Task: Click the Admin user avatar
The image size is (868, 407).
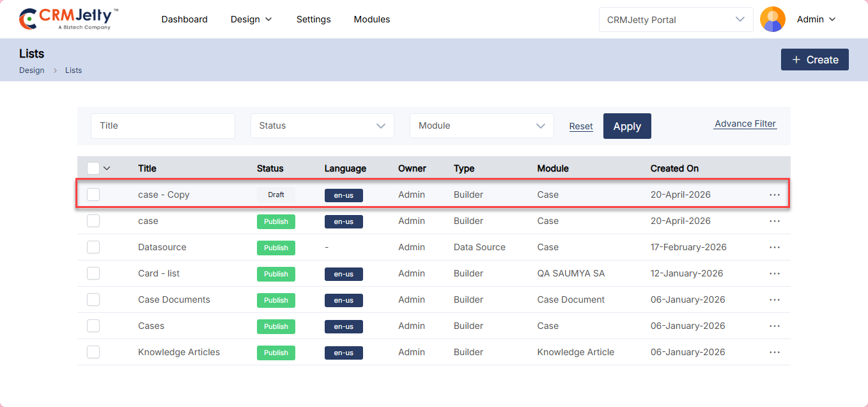Action: pyautogui.click(x=772, y=19)
